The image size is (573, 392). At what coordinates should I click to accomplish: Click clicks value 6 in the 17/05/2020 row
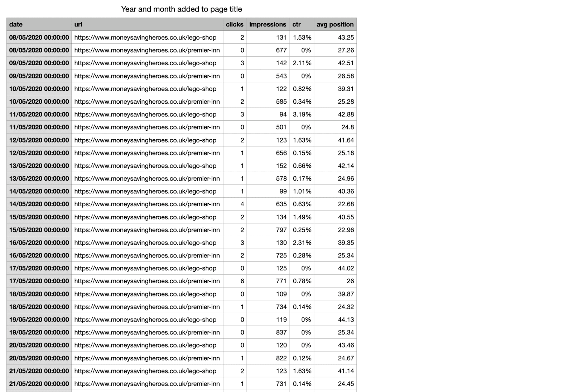coord(242,281)
